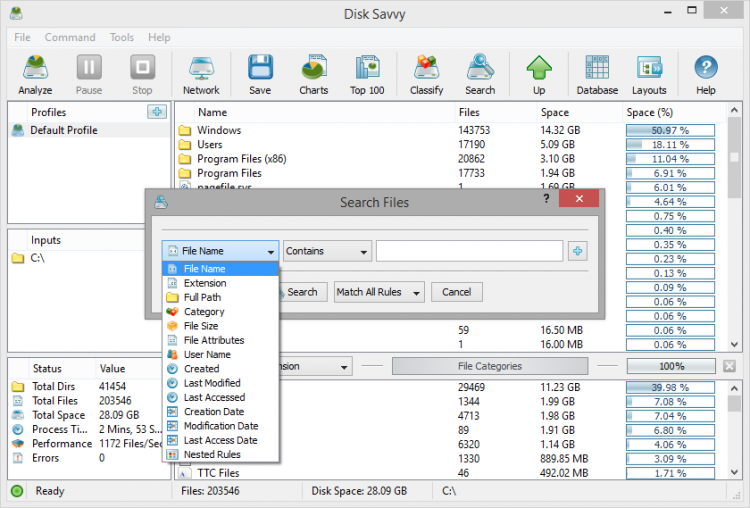Select Modification Date in the rule list
This screenshot has width=750, height=508.
coord(221,426)
